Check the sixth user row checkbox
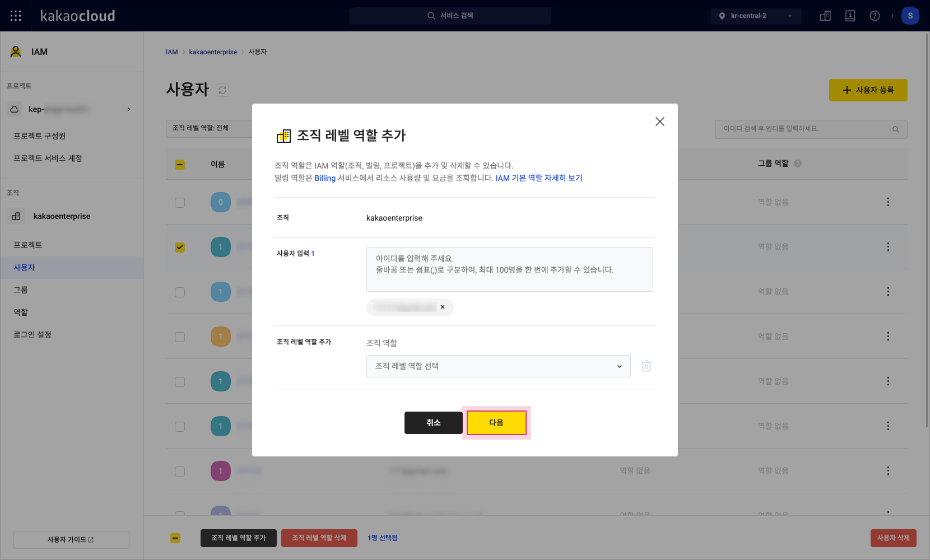Viewport: 930px width, 560px height. coord(180,427)
